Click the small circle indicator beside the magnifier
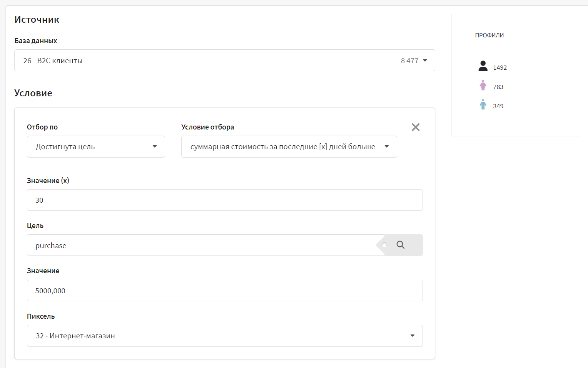Viewport: 588px width, 368px height. 384,245
